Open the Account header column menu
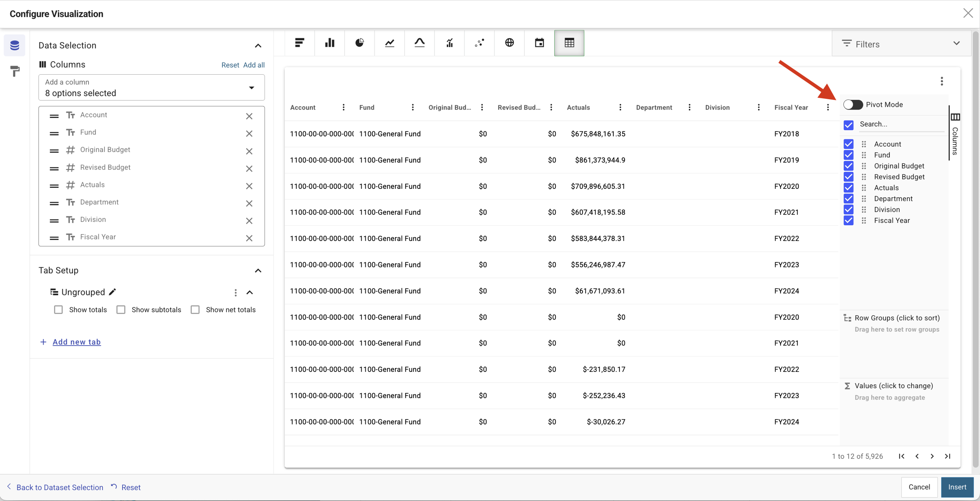The height and width of the screenshot is (501, 980). pos(343,107)
